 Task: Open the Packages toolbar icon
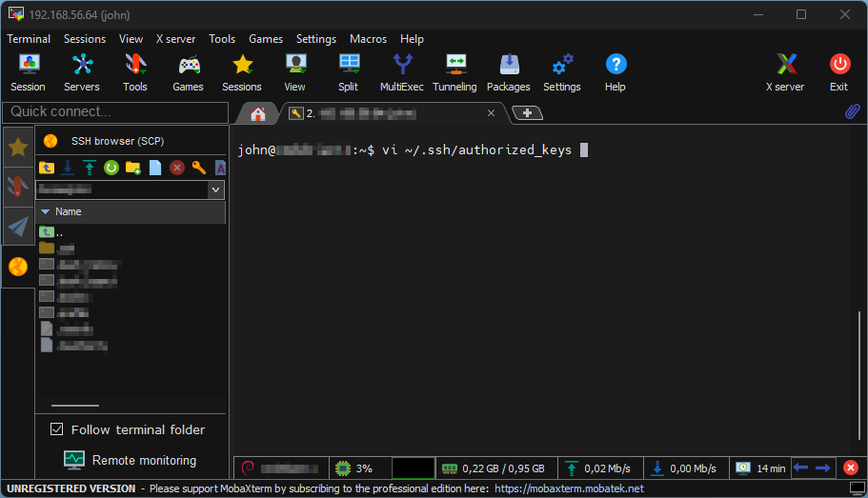[509, 72]
